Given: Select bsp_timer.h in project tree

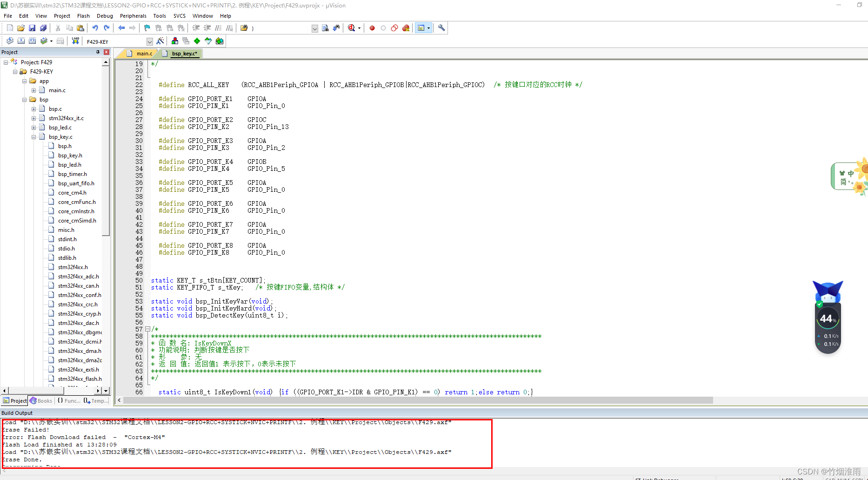Looking at the screenshot, I should tap(72, 174).
